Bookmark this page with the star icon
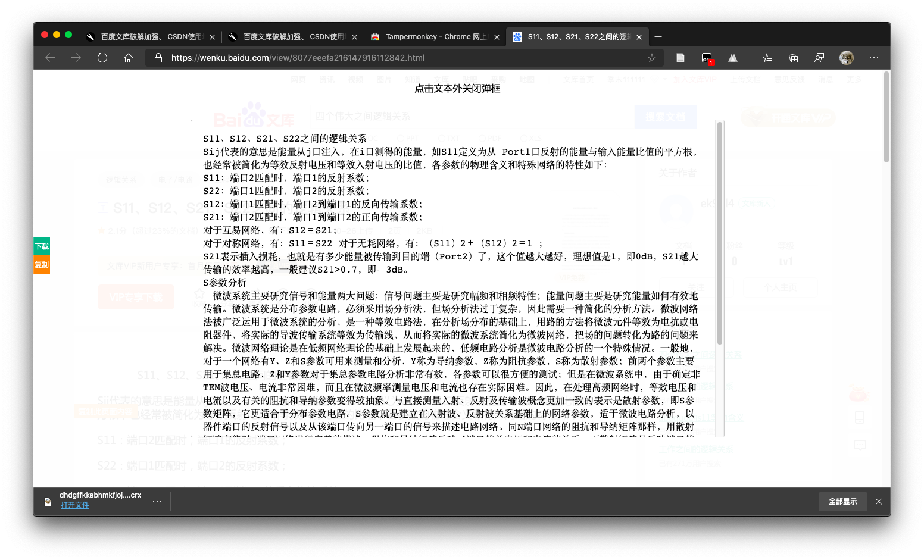The image size is (924, 560). pos(653,58)
